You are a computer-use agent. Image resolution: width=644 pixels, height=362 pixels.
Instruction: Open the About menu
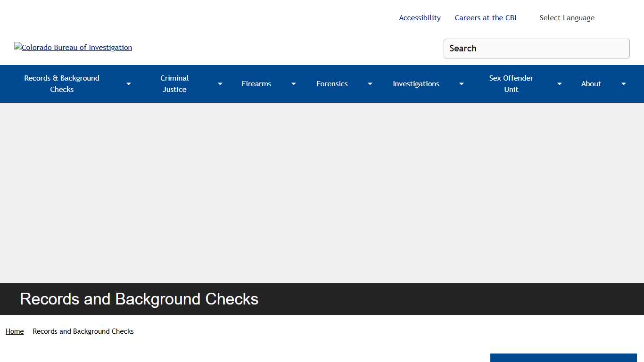[x=591, y=83]
